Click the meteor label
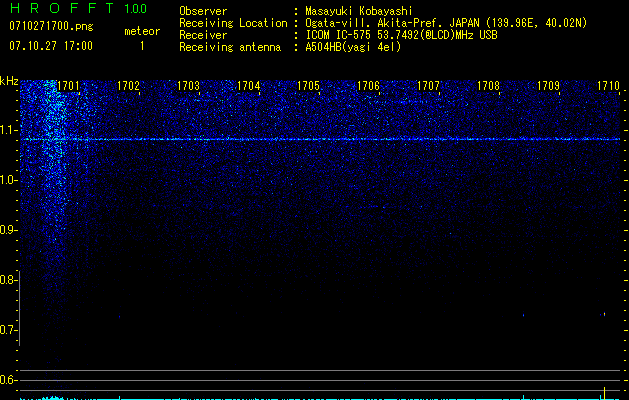 (x=142, y=31)
